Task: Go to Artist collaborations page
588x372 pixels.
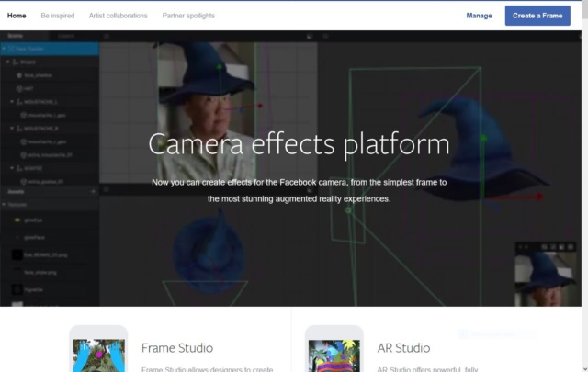Action: point(119,16)
